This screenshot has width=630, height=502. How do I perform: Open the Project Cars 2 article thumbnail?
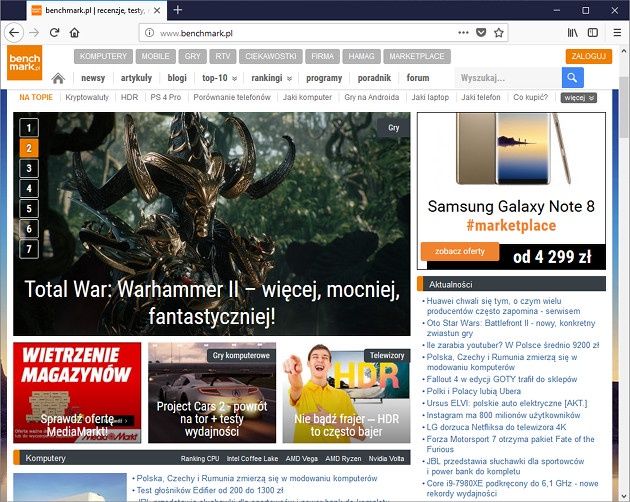[x=212, y=393]
